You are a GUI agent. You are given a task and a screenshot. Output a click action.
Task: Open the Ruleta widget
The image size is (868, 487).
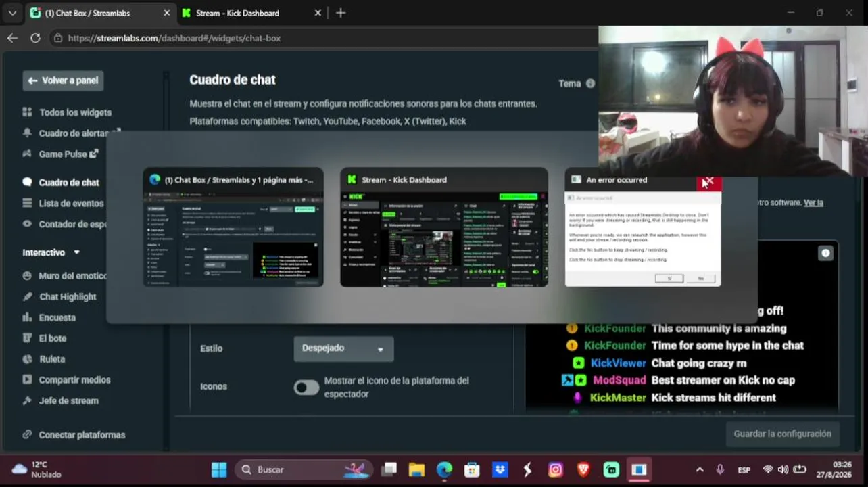pos(44,359)
